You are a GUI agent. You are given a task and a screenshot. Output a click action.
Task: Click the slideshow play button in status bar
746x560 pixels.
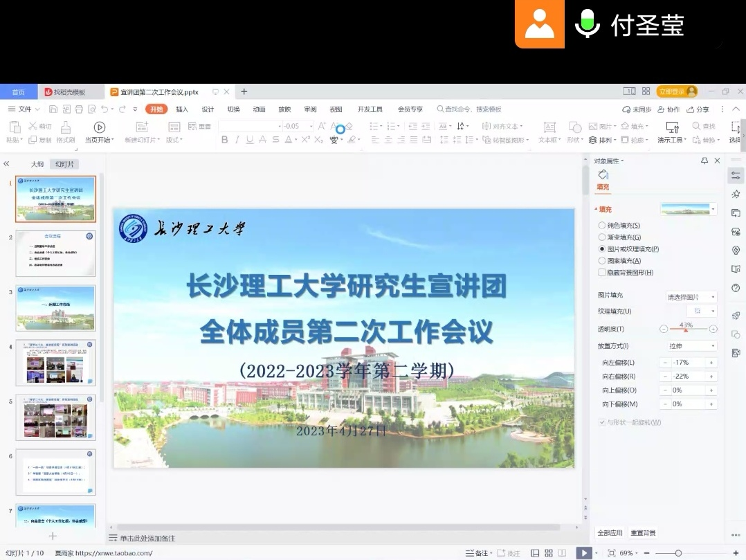(x=585, y=553)
